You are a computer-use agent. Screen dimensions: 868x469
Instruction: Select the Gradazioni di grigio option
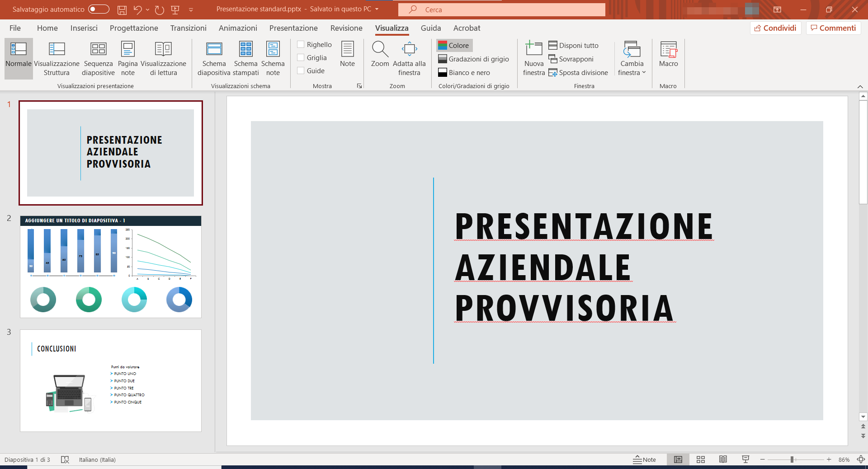(x=473, y=59)
